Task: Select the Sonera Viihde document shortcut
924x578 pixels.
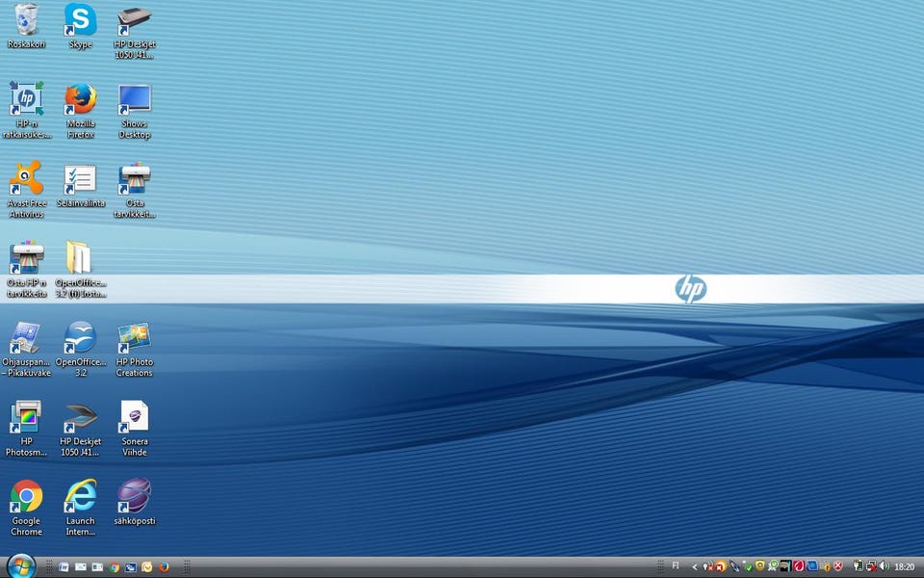Action: (135, 428)
